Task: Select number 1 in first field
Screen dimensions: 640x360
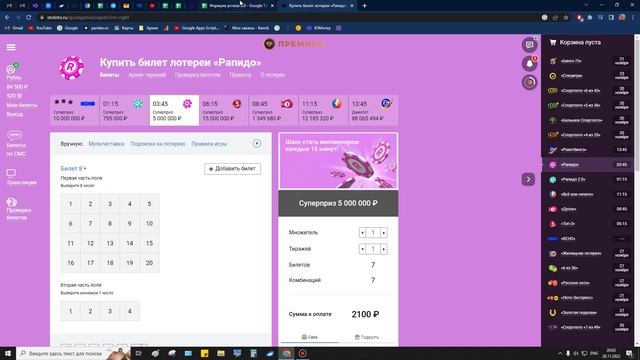Action: 71,204
